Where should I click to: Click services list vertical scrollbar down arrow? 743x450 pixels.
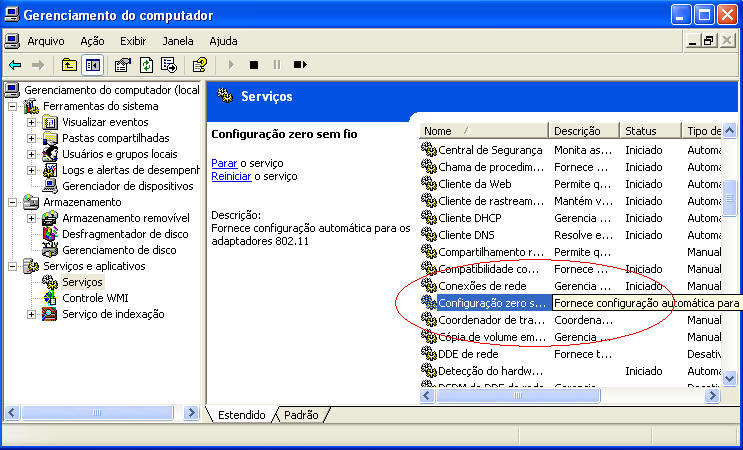coord(730,378)
